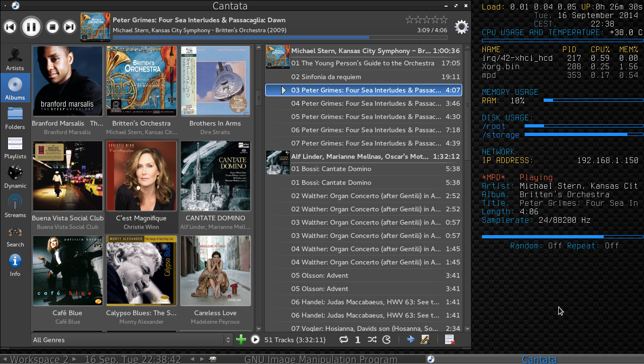The image size is (644, 364).
Task: Stop playback with the stop button
Action: (x=53, y=27)
